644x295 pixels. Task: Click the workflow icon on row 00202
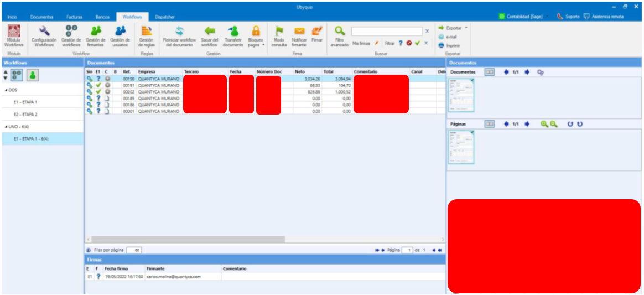pyautogui.click(x=89, y=92)
